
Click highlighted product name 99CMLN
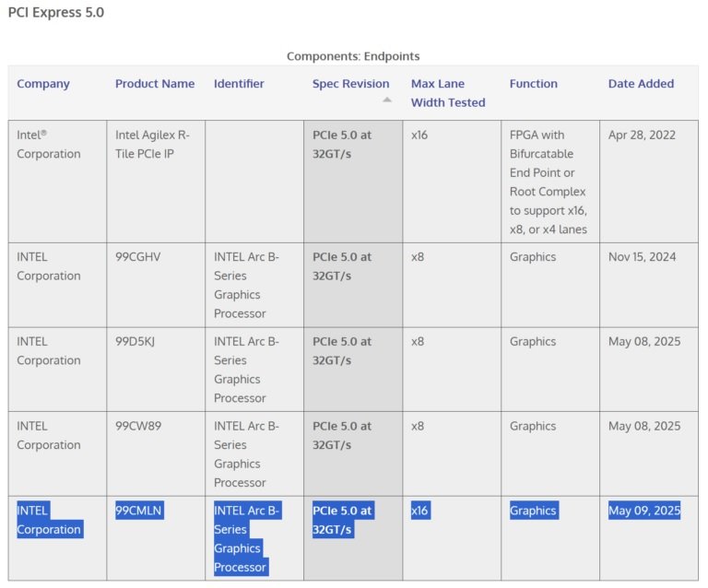[139, 511]
